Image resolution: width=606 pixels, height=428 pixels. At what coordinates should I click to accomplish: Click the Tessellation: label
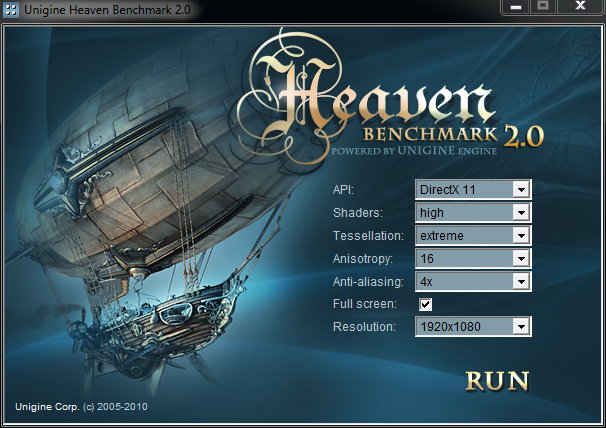368,235
